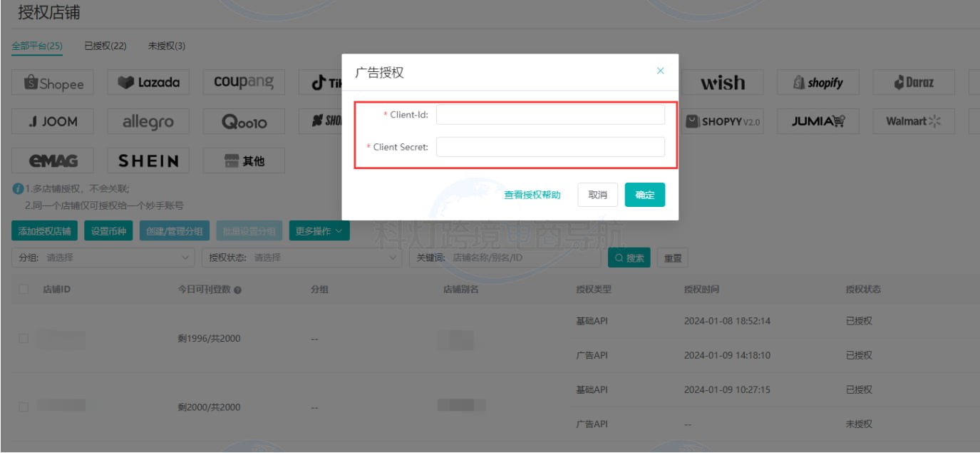Switch to the 已授权(22) tab
The height and width of the screenshot is (453, 980).
coord(105,46)
